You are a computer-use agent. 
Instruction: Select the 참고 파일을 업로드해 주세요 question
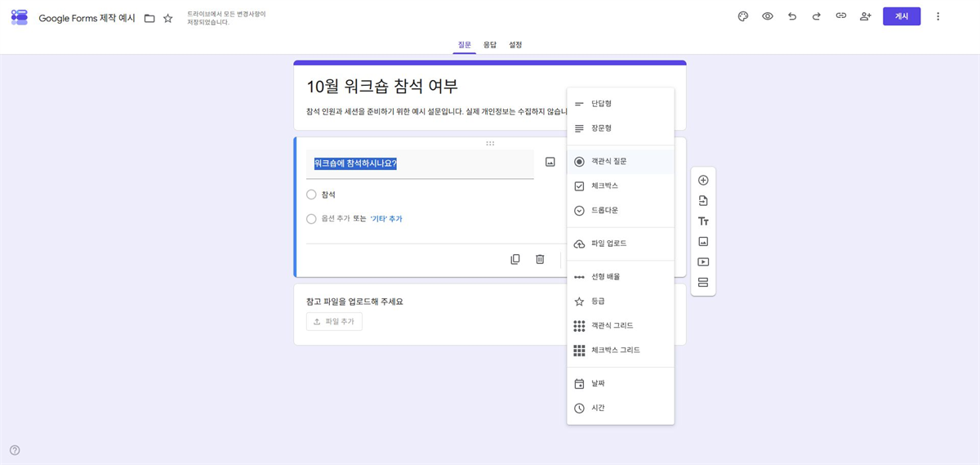pos(354,302)
